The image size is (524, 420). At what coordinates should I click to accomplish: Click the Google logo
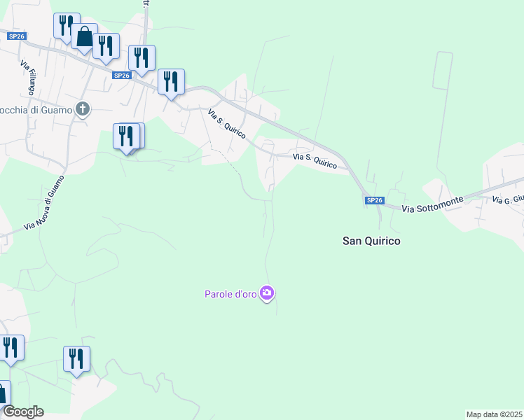(23, 412)
